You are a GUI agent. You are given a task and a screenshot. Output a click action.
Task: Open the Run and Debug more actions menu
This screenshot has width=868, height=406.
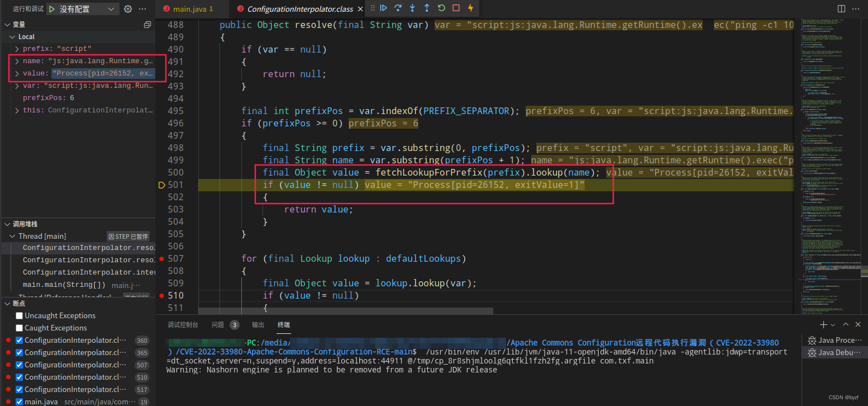pos(142,9)
